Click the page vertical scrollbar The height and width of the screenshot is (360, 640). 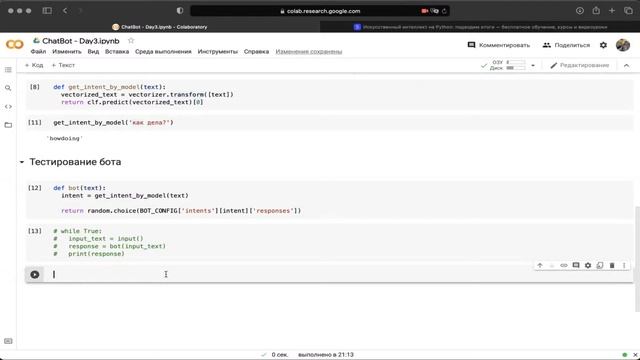tap(637, 259)
